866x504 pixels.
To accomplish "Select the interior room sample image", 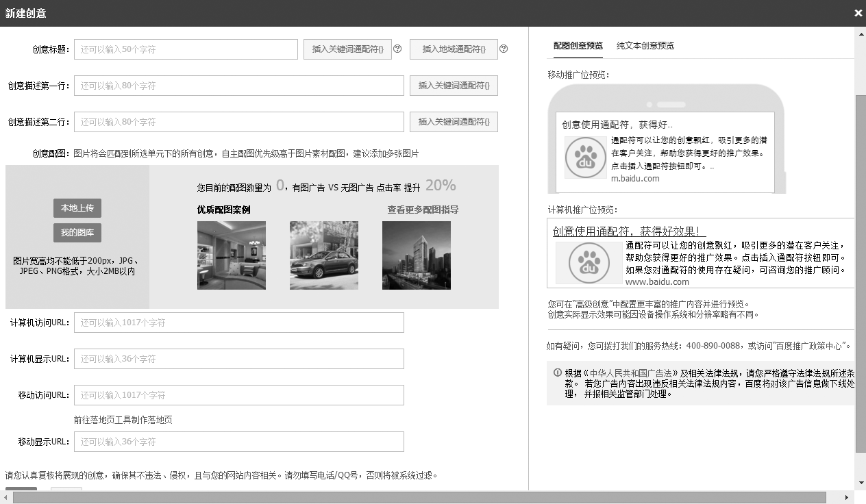I will point(232,255).
